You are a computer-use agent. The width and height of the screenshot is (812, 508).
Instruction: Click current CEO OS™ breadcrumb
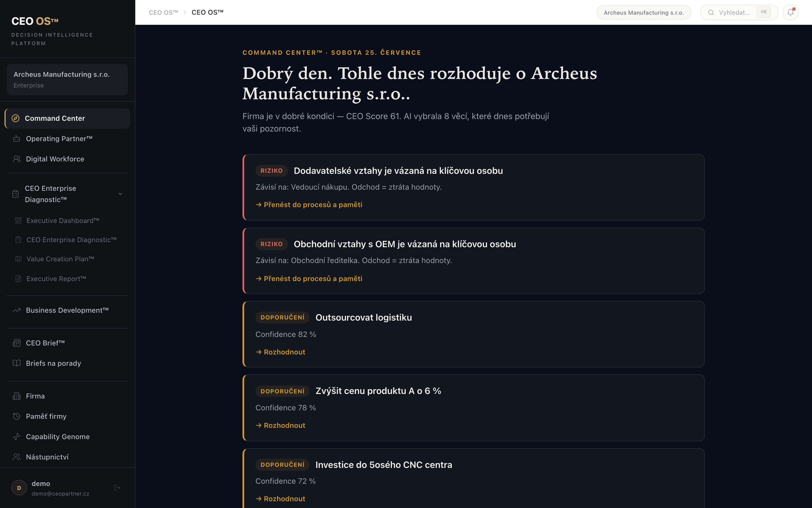[x=207, y=12]
